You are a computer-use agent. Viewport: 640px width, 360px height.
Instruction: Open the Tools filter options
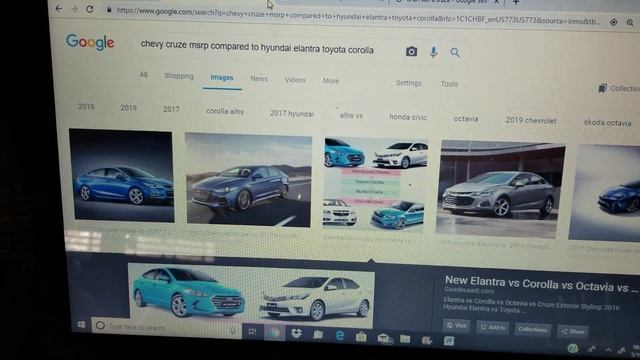click(x=449, y=84)
